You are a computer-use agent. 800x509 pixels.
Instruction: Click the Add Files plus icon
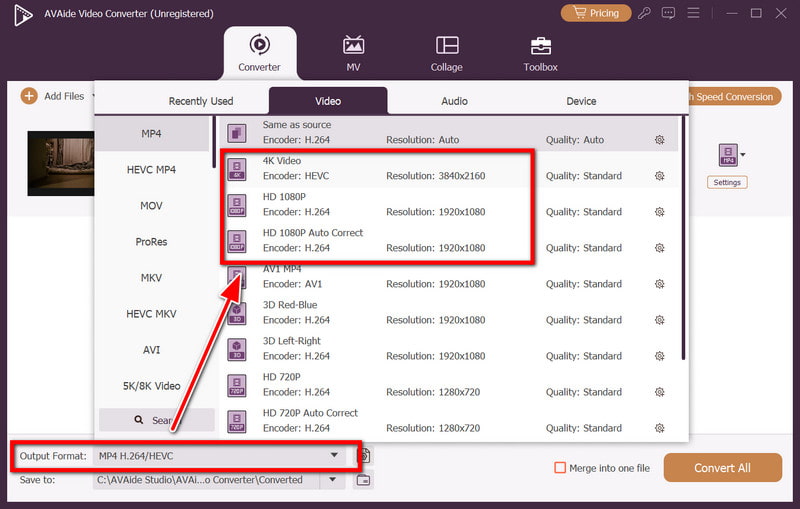click(29, 96)
